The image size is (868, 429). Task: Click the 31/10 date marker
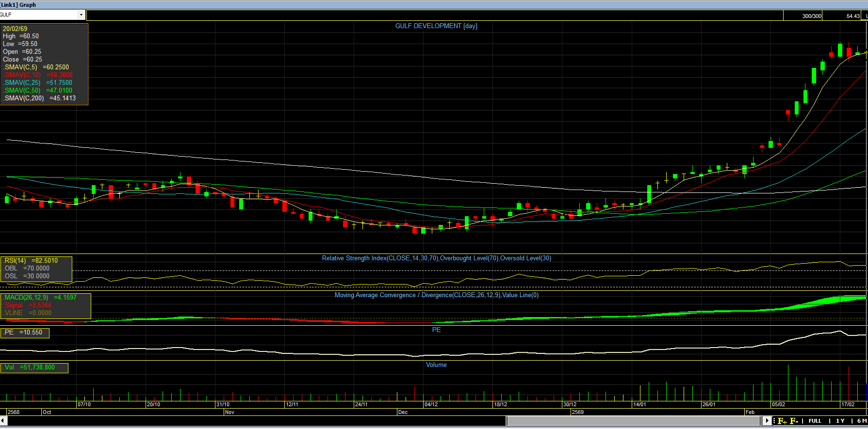point(223,404)
